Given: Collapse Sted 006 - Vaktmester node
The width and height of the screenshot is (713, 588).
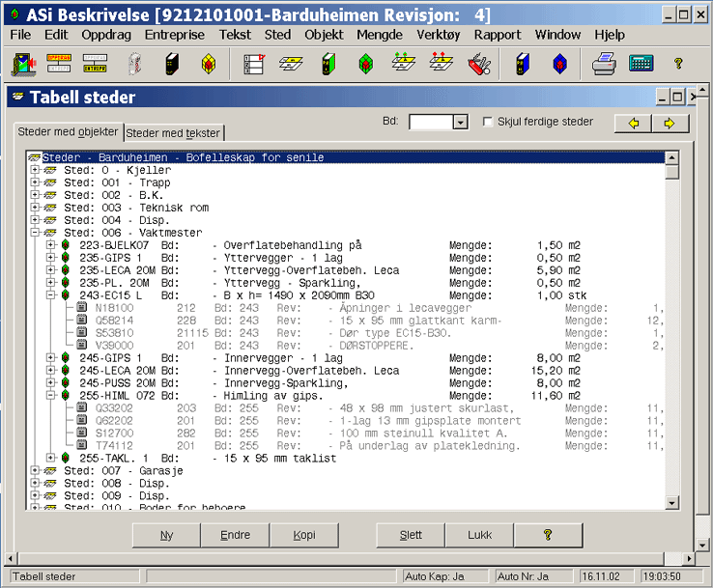Looking at the screenshot, I should (x=35, y=233).
